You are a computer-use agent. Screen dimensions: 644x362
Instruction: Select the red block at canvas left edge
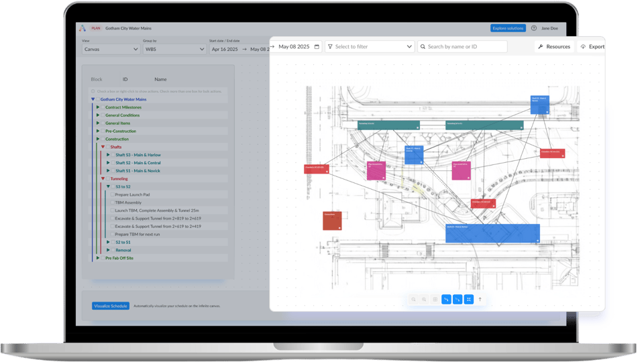tap(316, 169)
